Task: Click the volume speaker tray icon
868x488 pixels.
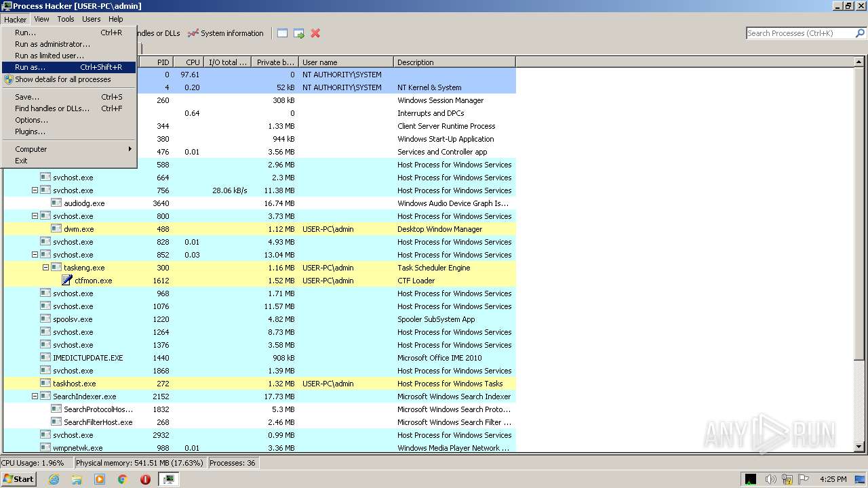Action: [771, 479]
